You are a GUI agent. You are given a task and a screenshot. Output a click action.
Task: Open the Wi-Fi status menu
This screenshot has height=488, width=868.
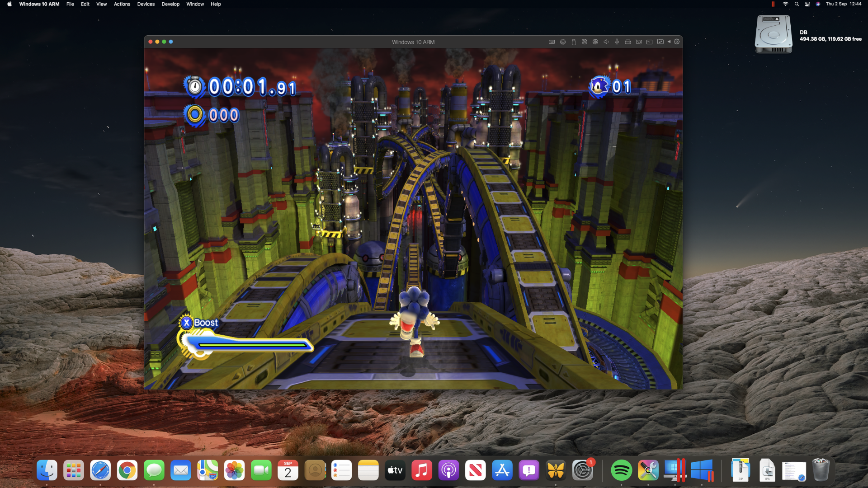785,4
